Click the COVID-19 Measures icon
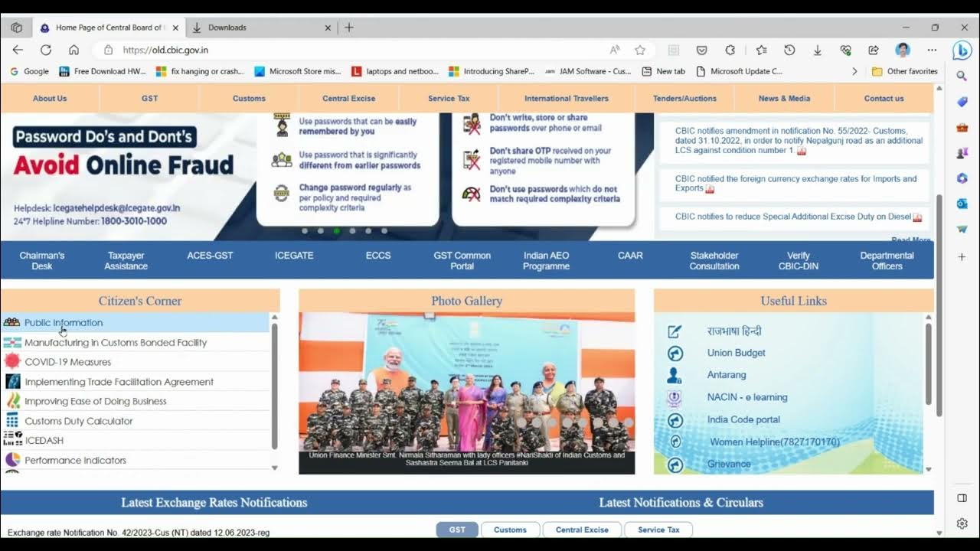The width and height of the screenshot is (980, 551). [x=12, y=362]
